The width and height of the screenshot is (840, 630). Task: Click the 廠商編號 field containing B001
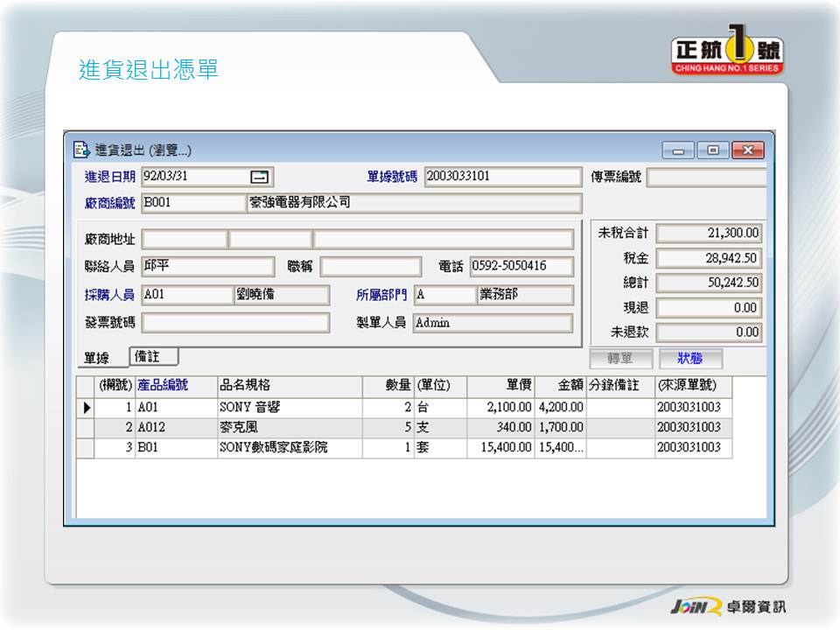pos(192,203)
